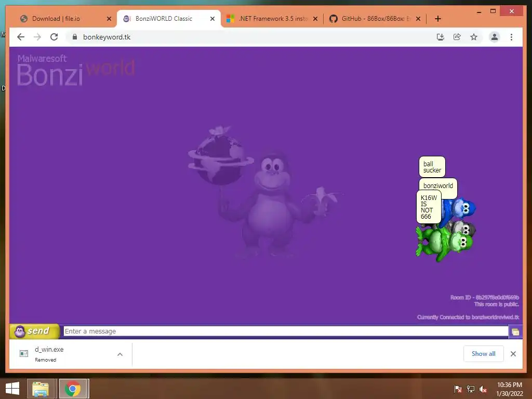Click the icon right of message box
This screenshot has width=532, height=399.
515,331
